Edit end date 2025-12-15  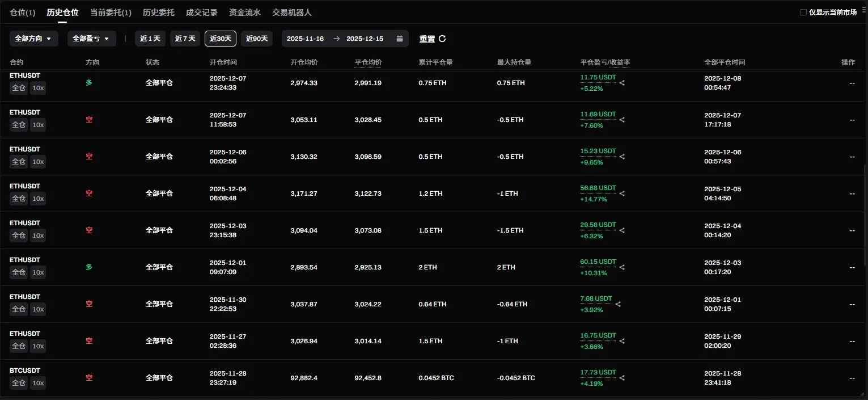click(365, 39)
